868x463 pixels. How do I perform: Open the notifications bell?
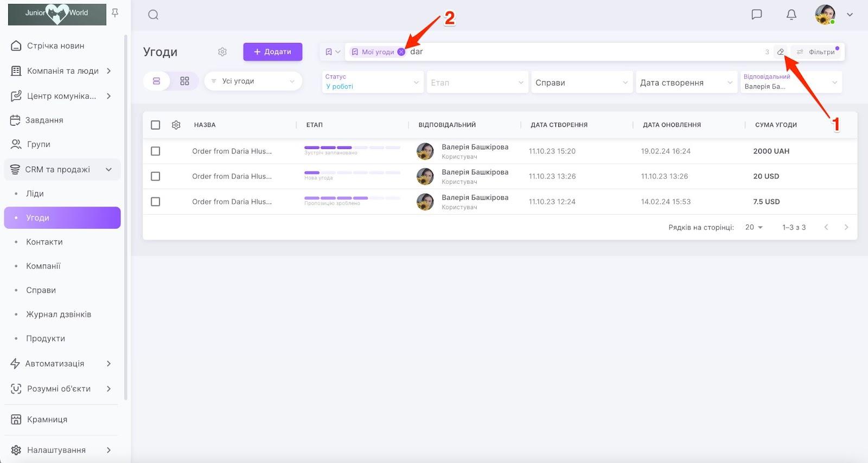click(791, 15)
